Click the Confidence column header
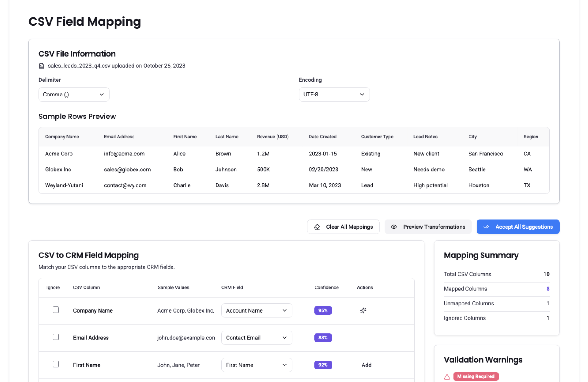588x382 pixels. 326,287
